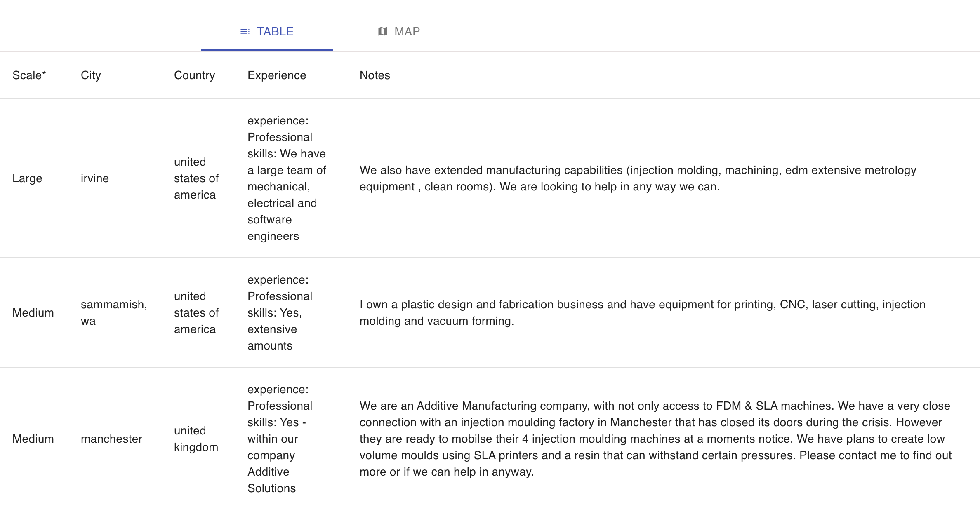Click the plastic design and fabrication note
This screenshot has width=980, height=507.
[x=642, y=312]
